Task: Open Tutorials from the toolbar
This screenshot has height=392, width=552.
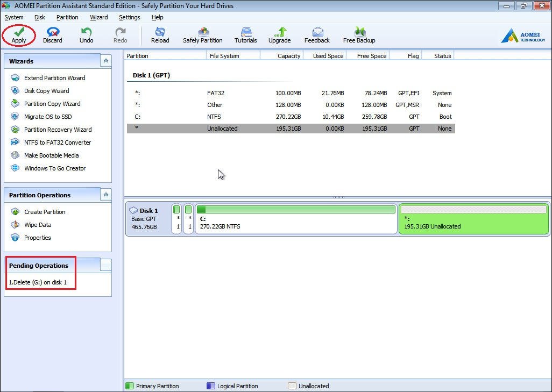Action: [x=245, y=32]
